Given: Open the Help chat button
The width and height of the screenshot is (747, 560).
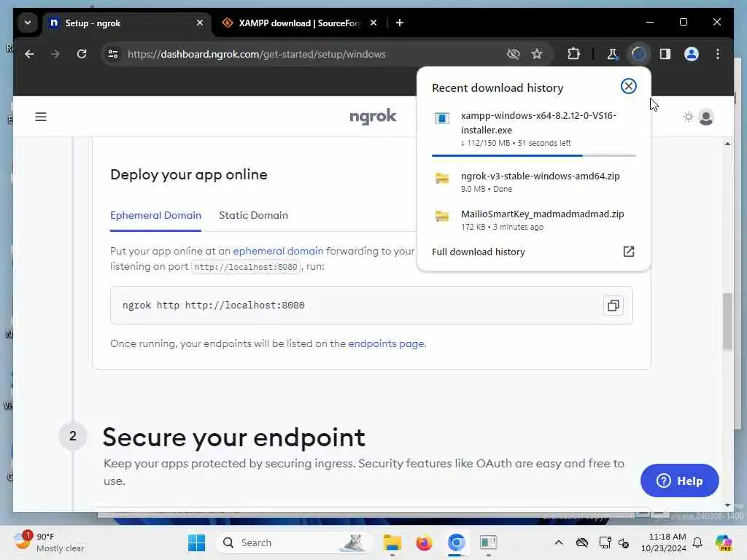Looking at the screenshot, I should (679, 481).
